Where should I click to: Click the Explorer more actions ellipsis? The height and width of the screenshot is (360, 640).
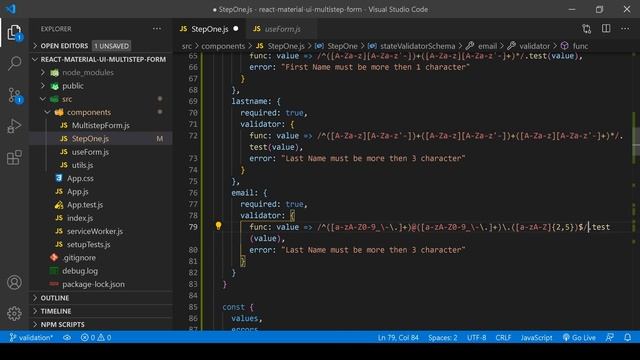point(157,29)
